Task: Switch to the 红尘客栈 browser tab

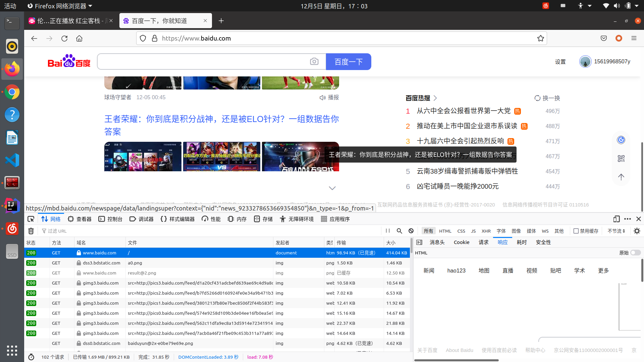Action: tap(71, 21)
